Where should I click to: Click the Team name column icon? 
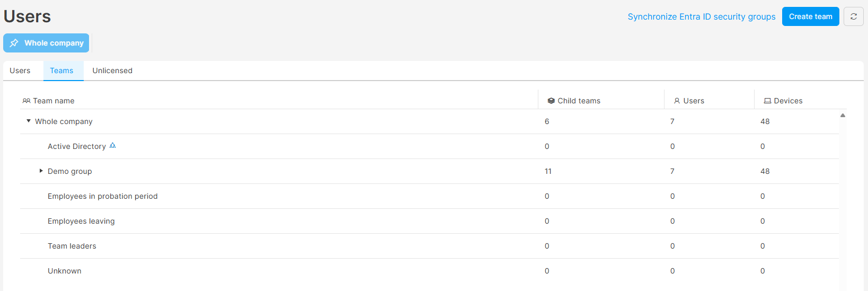(x=26, y=101)
